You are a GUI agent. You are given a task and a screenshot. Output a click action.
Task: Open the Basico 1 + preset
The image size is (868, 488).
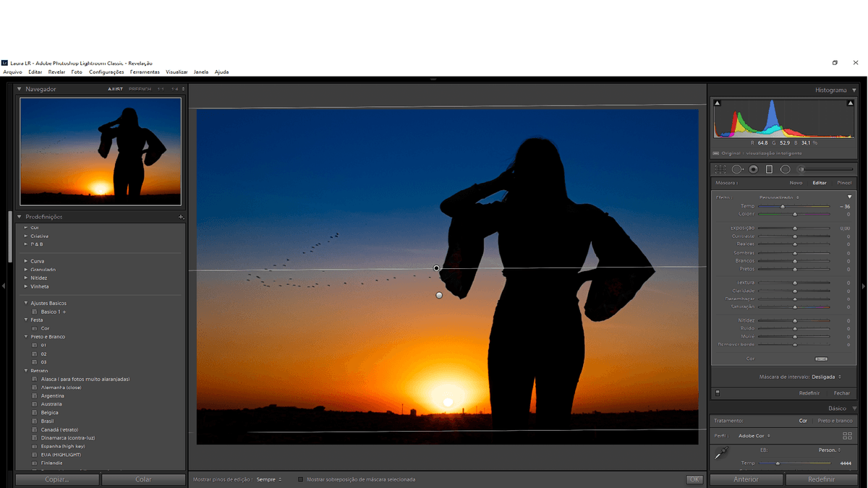coord(53,312)
